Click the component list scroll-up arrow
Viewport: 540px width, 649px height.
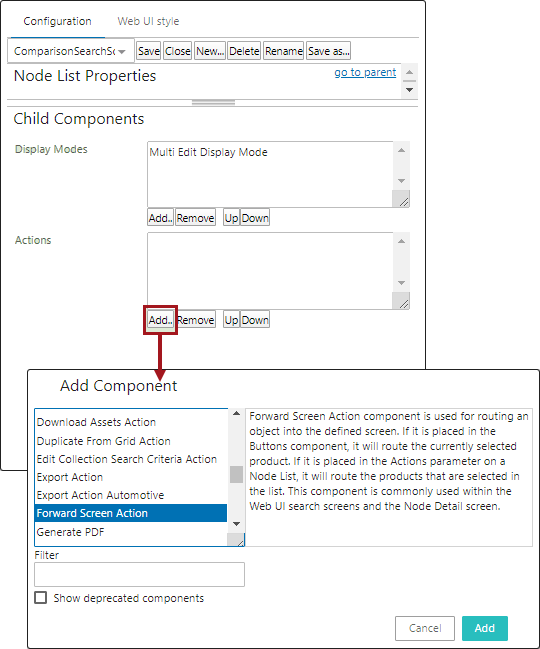pos(236,413)
